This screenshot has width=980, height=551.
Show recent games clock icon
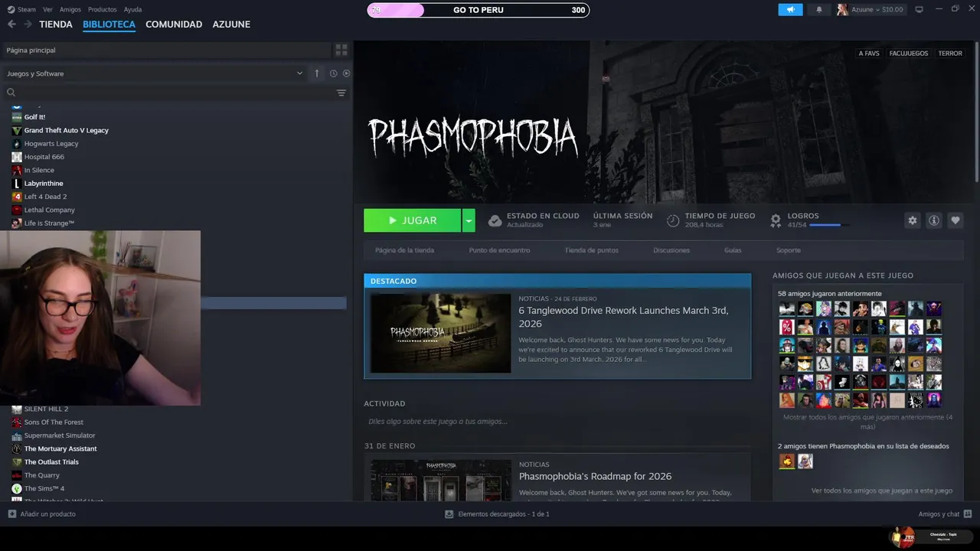pos(333,73)
